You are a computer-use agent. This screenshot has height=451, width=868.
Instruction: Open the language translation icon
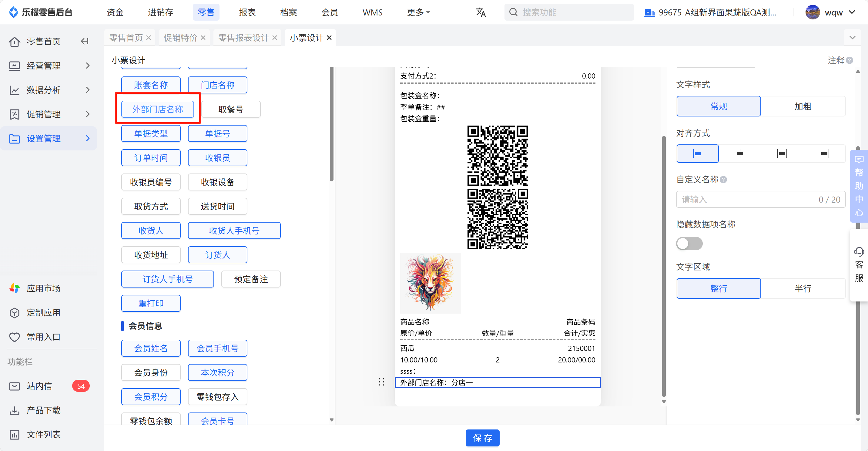pyautogui.click(x=481, y=12)
